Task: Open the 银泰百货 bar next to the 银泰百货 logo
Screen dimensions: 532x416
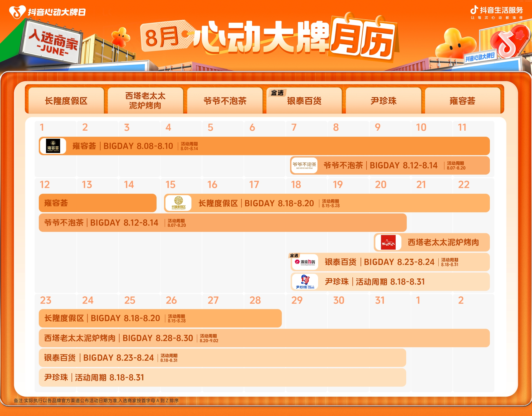Action: pos(390,262)
